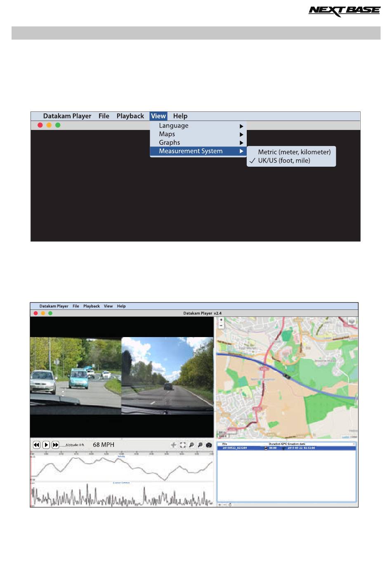Click the Altitude: 0 ft readout

[75, 445]
